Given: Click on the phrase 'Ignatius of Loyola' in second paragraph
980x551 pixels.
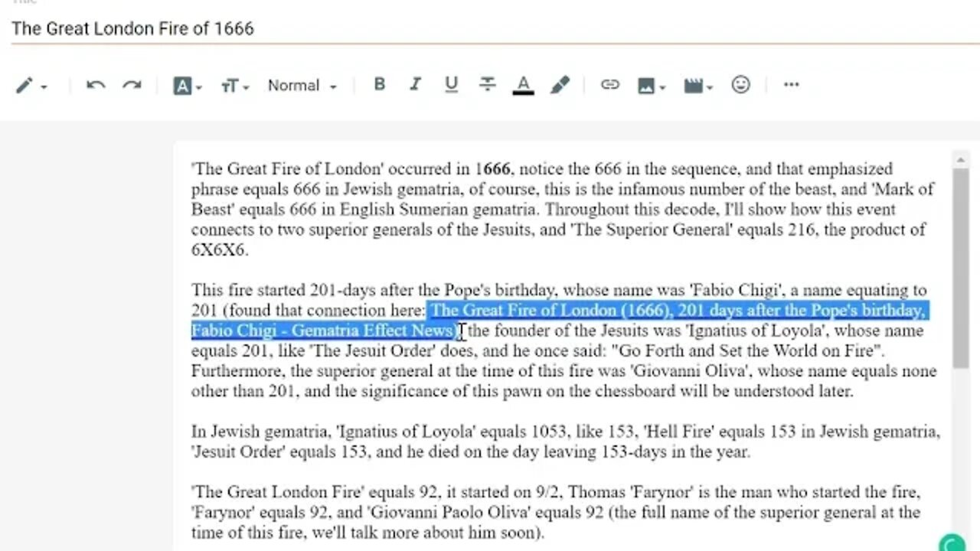Looking at the screenshot, I should [755, 331].
